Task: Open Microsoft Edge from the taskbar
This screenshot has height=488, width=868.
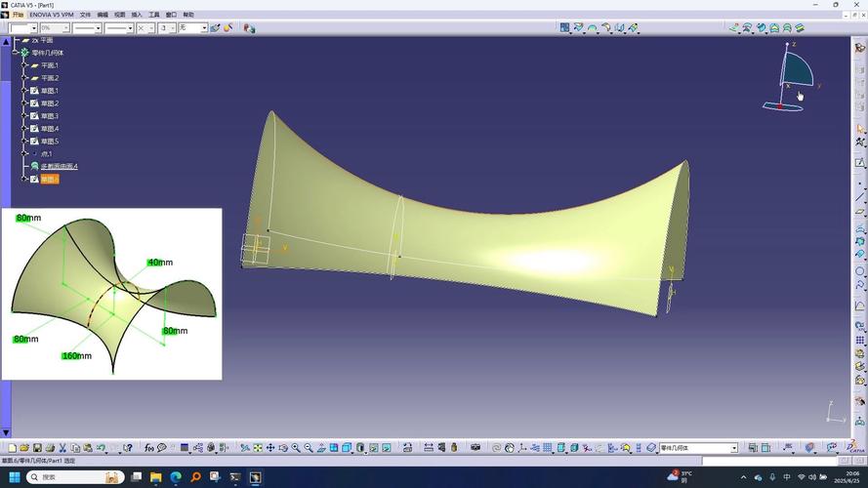Action: click(x=176, y=477)
